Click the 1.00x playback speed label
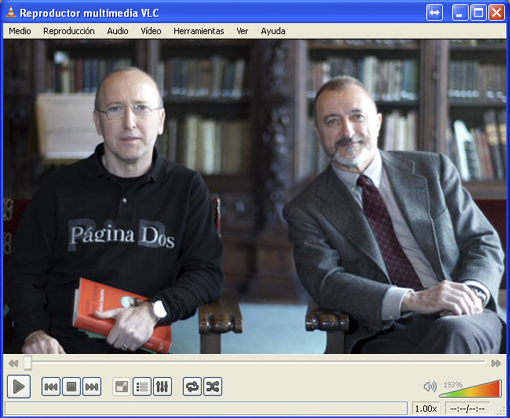510x418 pixels. click(x=426, y=408)
